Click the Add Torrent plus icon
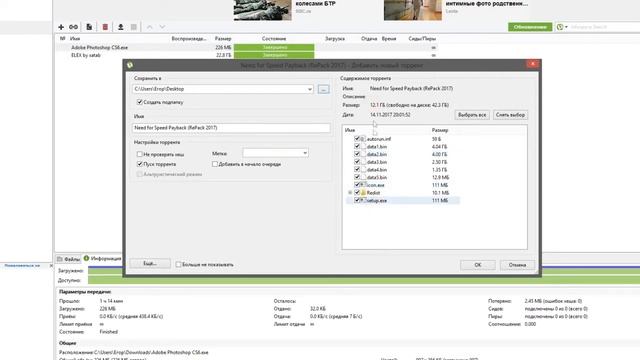The image size is (640, 360). click(61, 27)
